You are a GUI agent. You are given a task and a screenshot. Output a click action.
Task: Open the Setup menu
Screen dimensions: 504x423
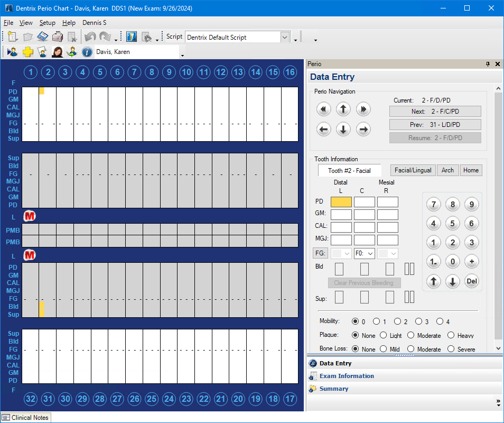[47, 22]
